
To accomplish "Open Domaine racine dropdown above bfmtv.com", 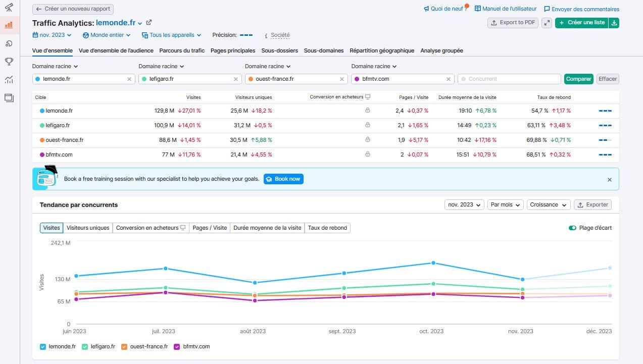I will (x=374, y=66).
